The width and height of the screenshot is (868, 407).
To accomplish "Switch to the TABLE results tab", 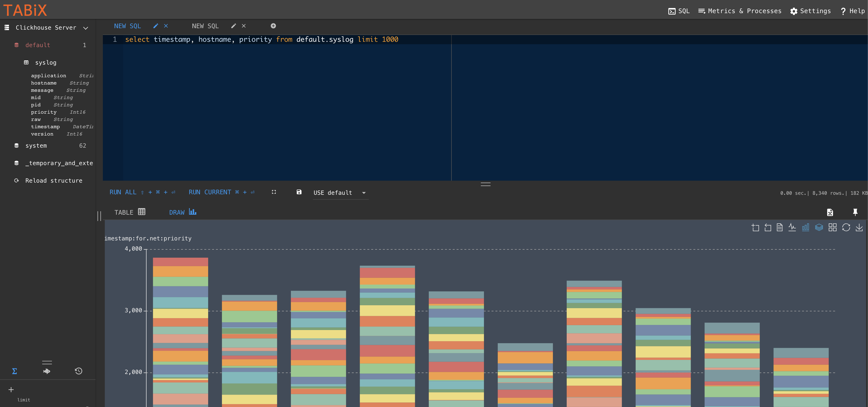I will [x=129, y=212].
